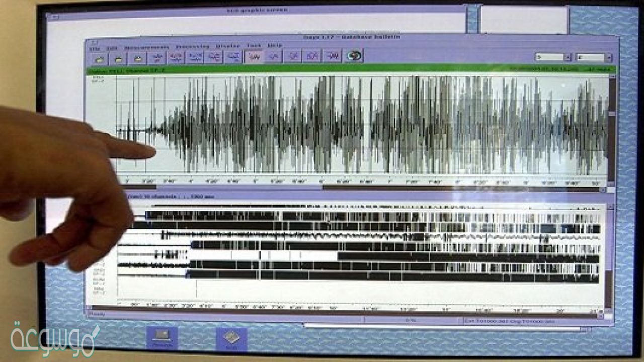Open the chip-shaped desktop icon at bottom
Screen dimensions: 644x362
click(231, 338)
